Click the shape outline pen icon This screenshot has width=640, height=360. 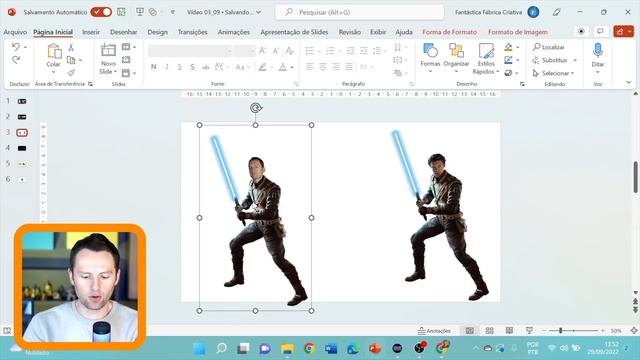coord(508,60)
